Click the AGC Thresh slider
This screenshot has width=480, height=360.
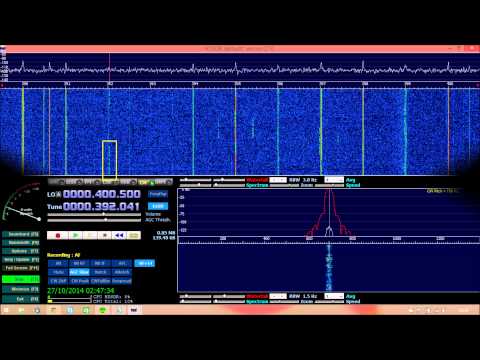(x=94, y=220)
